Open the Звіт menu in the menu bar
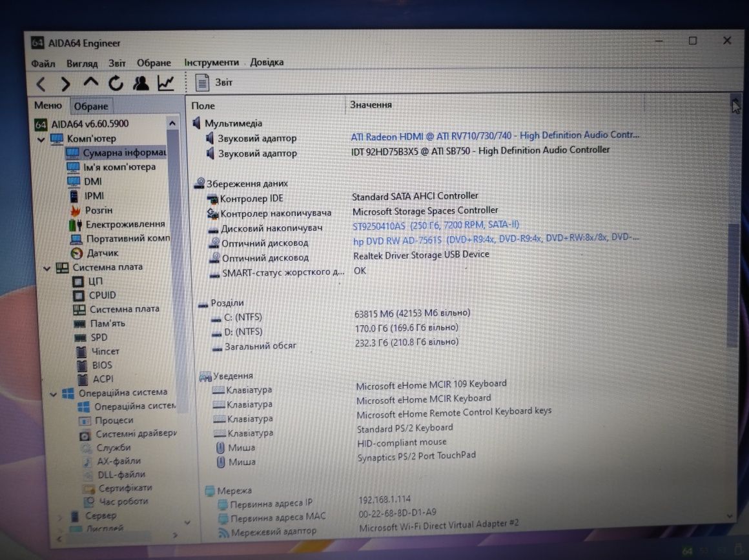Screen dimensions: 749x560 click(117, 63)
